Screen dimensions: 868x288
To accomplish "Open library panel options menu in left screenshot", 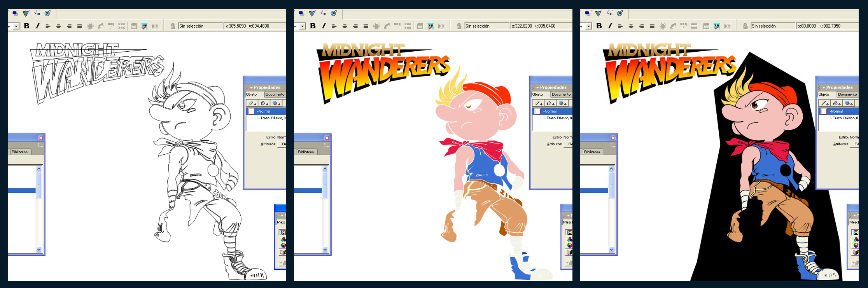I will (40, 145).
